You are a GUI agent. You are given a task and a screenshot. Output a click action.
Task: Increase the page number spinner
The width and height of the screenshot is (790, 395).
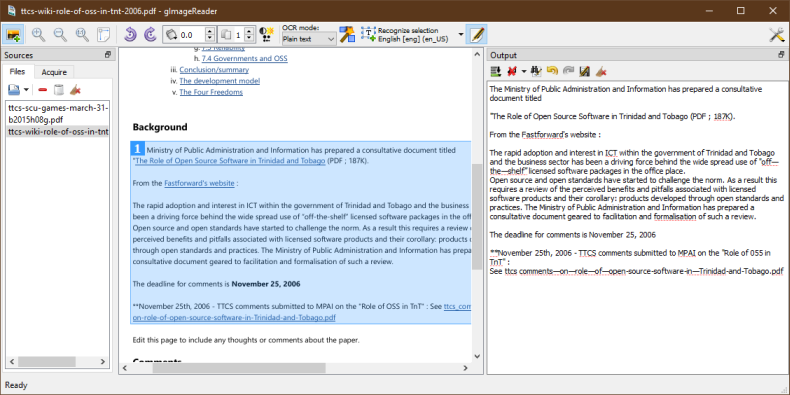point(249,31)
